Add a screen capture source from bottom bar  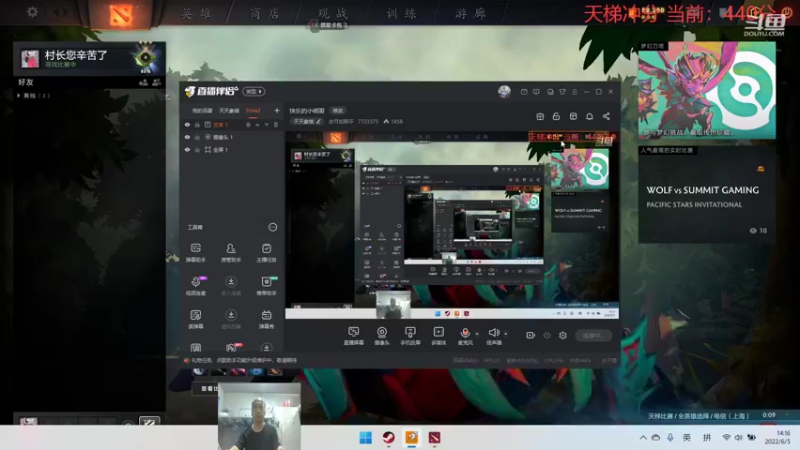353,336
